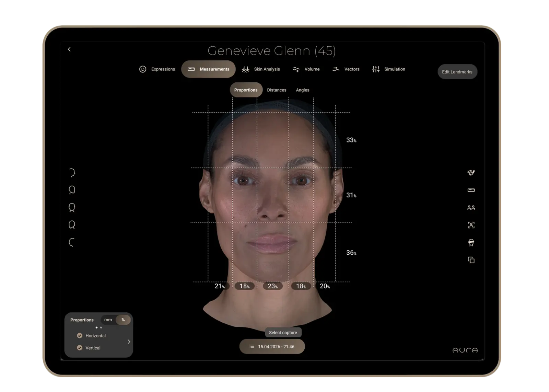This screenshot has height=392, width=549.
Task: Switch to the Vectors tab
Action: (x=346, y=69)
